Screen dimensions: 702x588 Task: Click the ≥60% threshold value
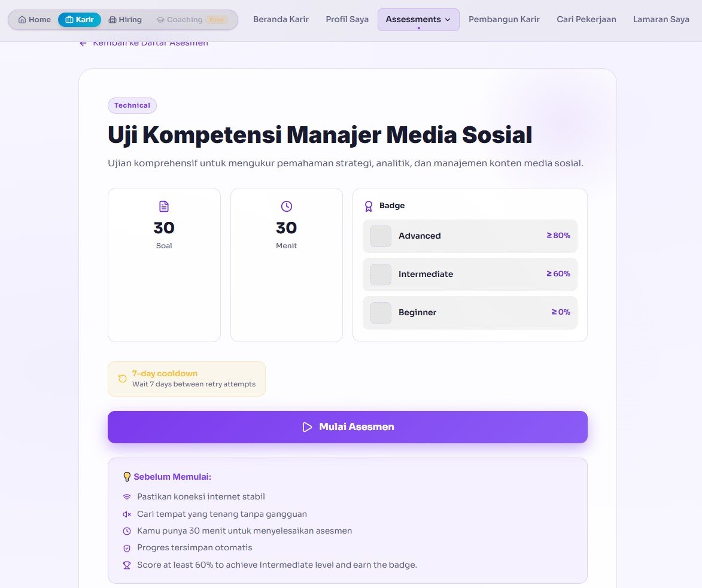coord(558,274)
